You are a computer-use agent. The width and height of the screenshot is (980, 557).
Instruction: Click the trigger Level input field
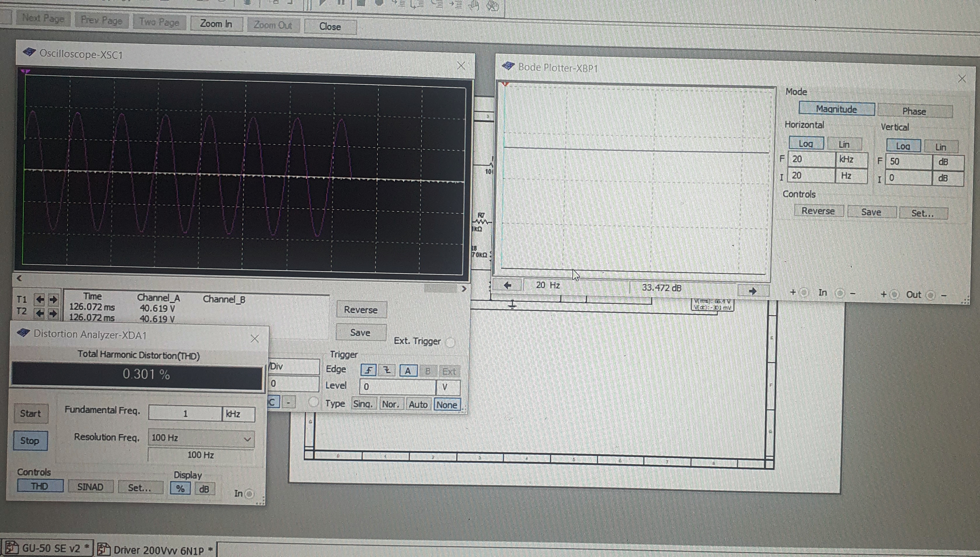coord(398,387)
